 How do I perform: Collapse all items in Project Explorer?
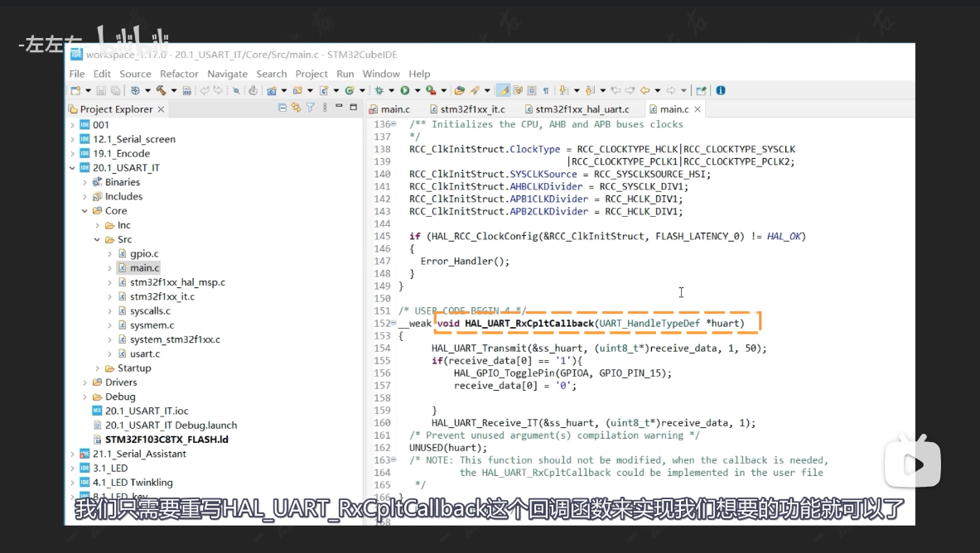coord(282,108)
